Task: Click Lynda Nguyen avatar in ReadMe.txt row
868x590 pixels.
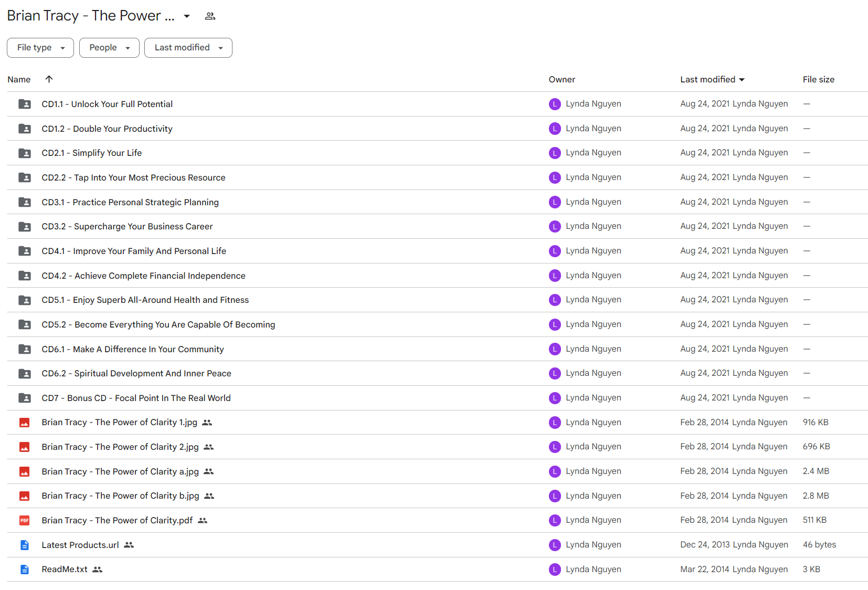Action: tap(555, 570)
